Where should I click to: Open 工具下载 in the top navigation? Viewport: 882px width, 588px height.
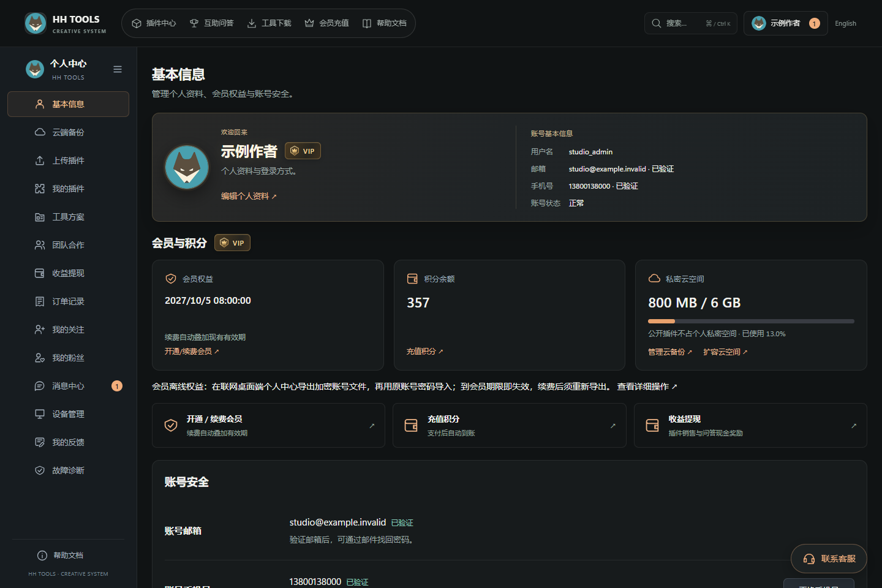coord(269,23)
